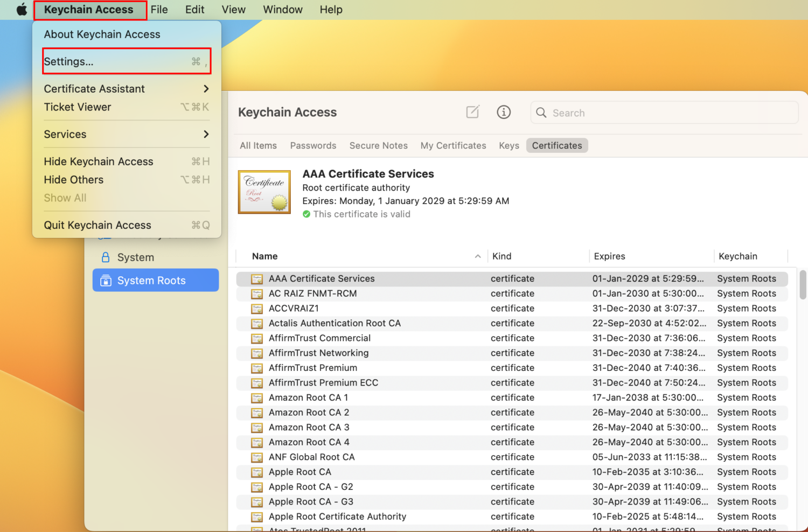
Task: Open the Help menu
Action: pyautogui.click(x=331, y=10)
